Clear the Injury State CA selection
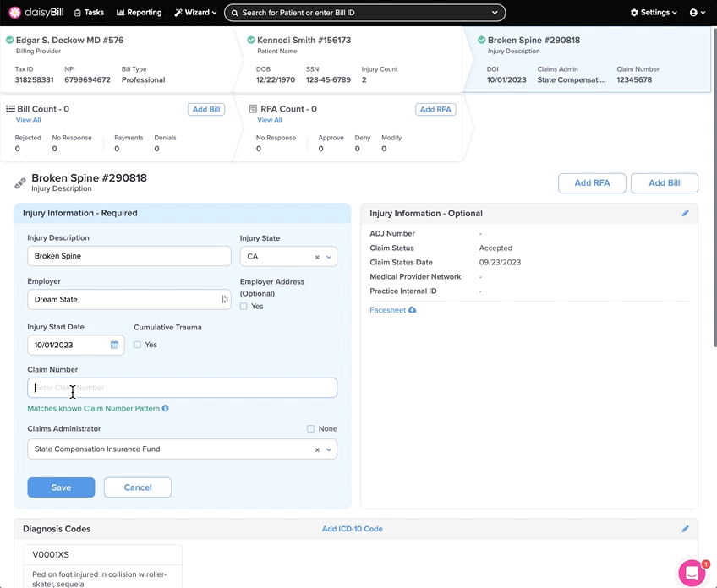 pyautogui.click(x=317, y=257)
